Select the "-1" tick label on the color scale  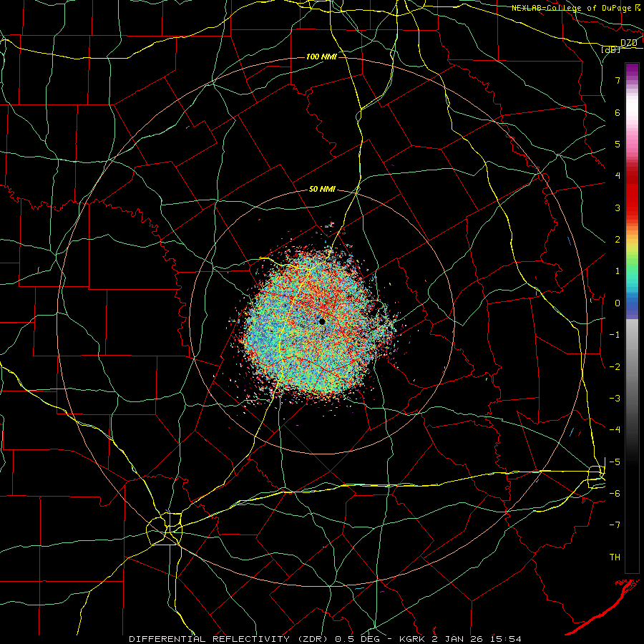[615, 335]
